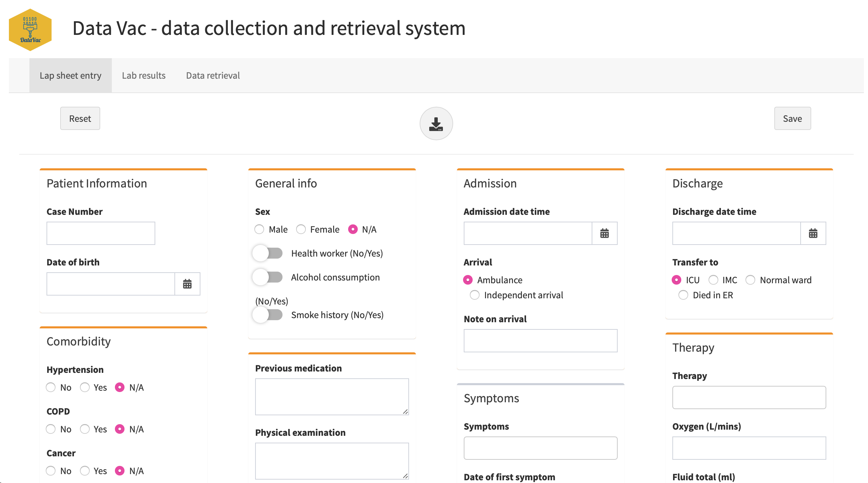
Task: Open Discharge date time calendar picker
Action: coord(813,233)
